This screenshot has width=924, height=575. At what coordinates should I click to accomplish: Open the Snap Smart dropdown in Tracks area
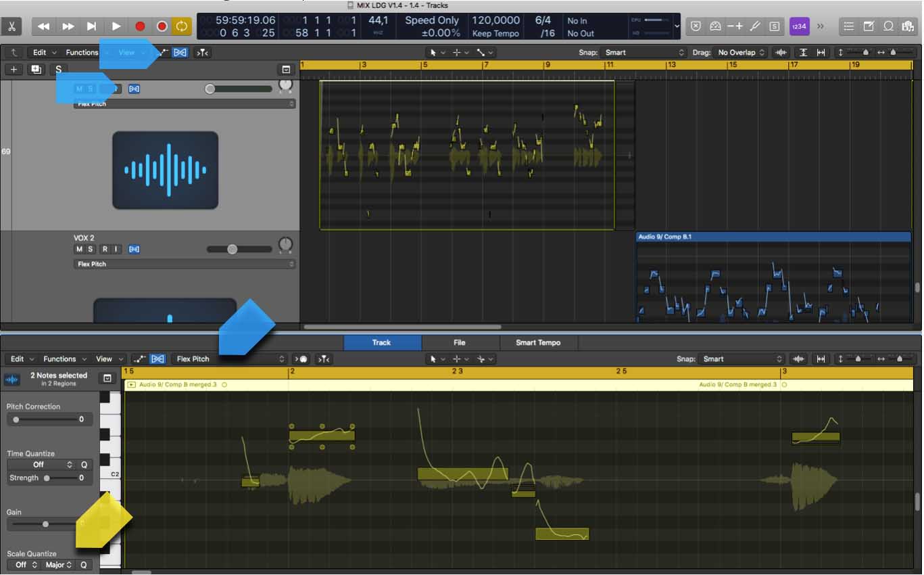[x=643, y=52]
